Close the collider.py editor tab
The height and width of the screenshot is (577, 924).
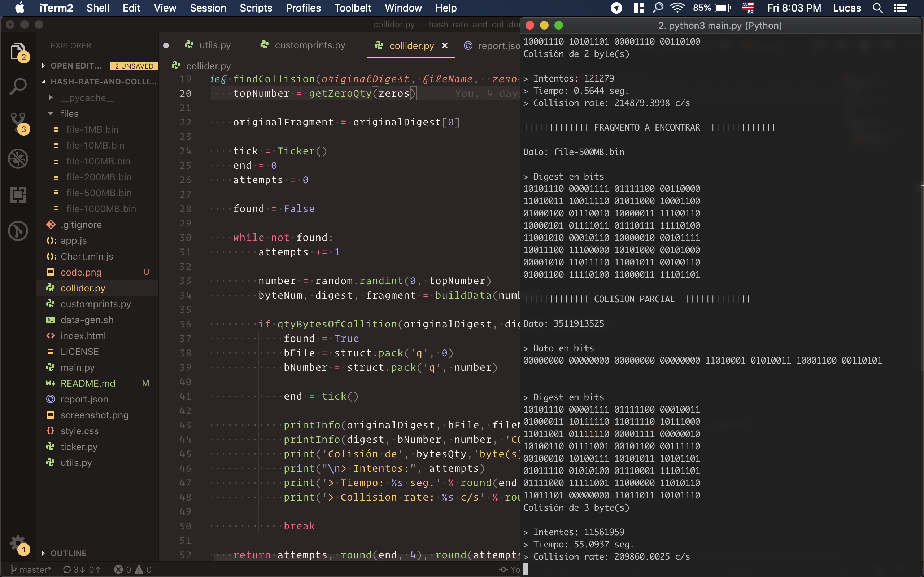click(444, 45)
